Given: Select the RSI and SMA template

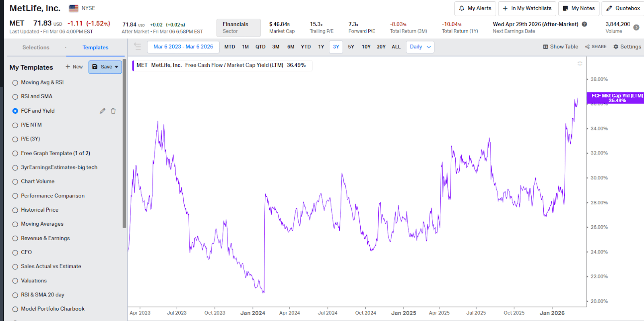Looking at the screenshot, I should (15, 97).
